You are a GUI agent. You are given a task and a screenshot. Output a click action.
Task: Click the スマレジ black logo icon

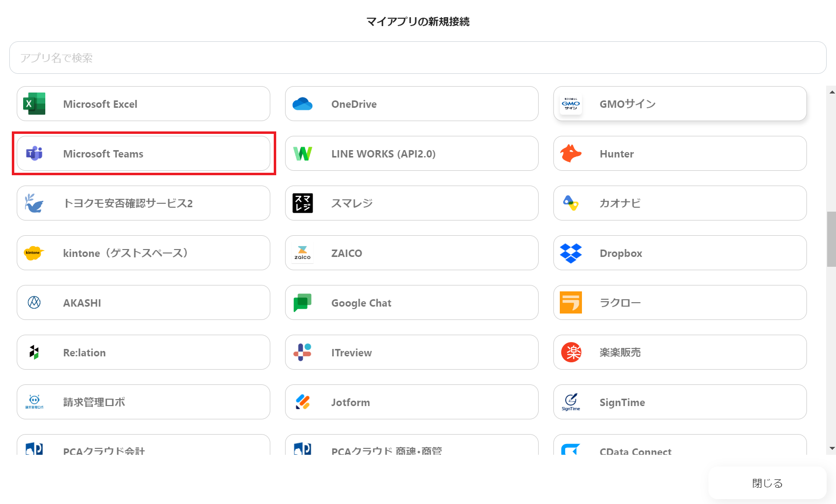click(x=302, y=203)
